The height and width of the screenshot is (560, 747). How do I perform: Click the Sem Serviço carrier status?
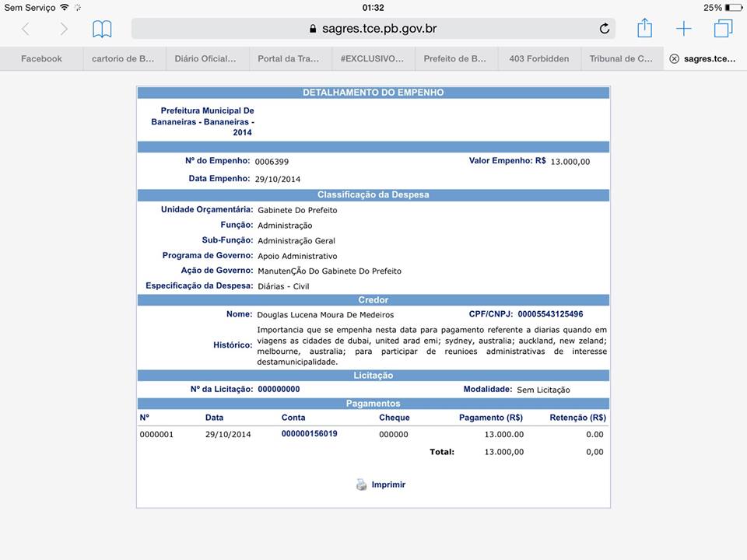(x=30, y=8)
